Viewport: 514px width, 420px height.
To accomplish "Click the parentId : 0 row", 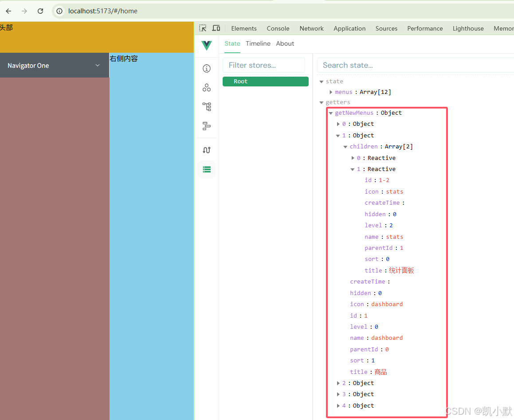I will point(369,349).
